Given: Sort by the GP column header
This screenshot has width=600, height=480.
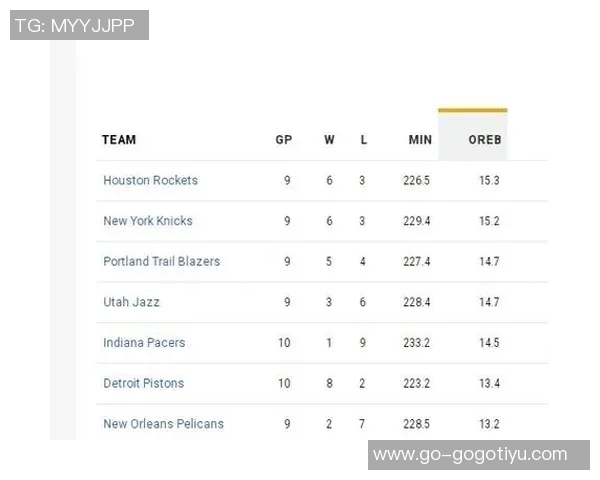Looking at the screenshot, I should point(284,140).
